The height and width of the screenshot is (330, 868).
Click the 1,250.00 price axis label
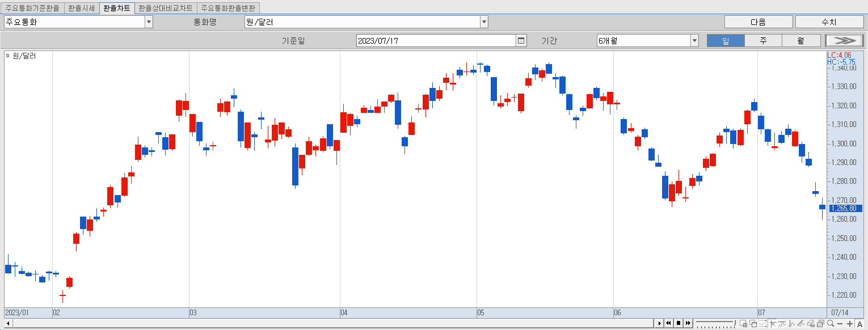[x=844, y=238]
